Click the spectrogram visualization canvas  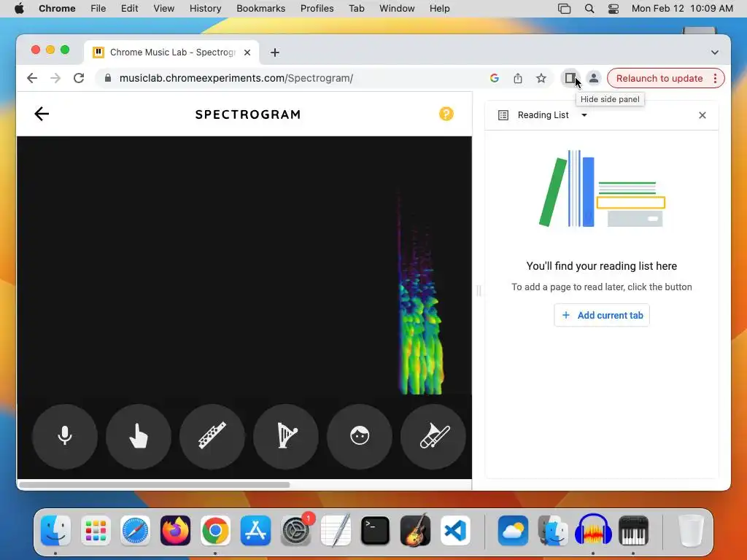244,265
